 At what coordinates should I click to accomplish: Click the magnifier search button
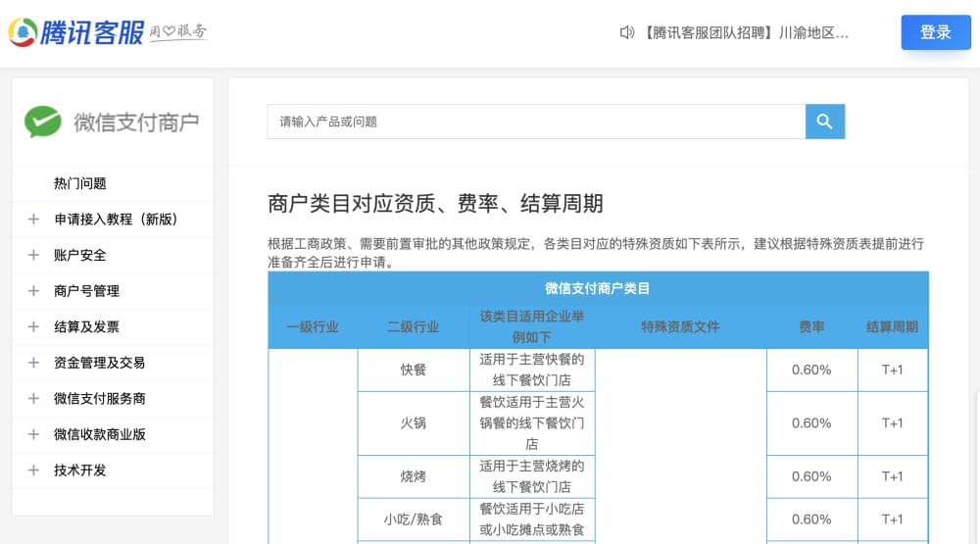pos(824,122)
